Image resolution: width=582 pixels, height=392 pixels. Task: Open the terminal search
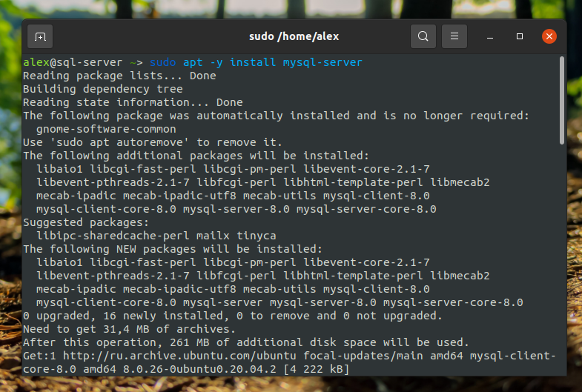[423, 36]
